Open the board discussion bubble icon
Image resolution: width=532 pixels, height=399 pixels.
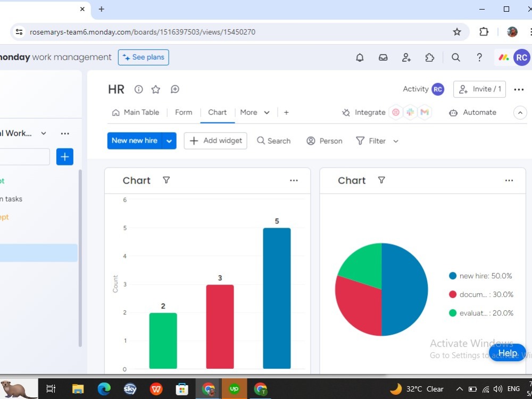(174, 89)
